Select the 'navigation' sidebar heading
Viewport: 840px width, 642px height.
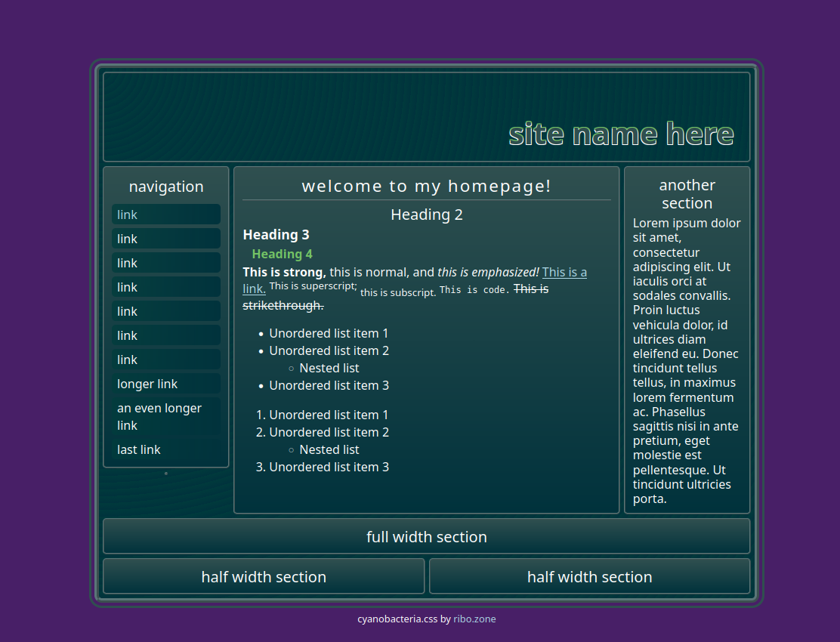click(166, 187)
